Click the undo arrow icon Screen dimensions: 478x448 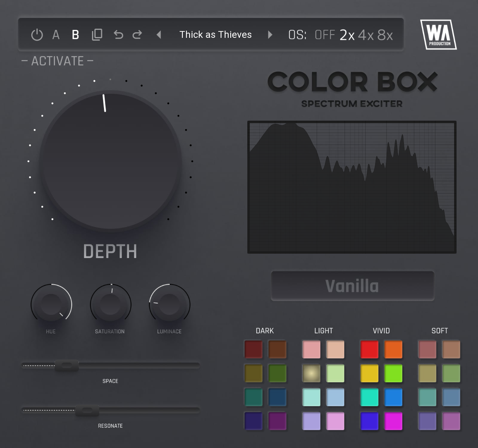(118, 35)
